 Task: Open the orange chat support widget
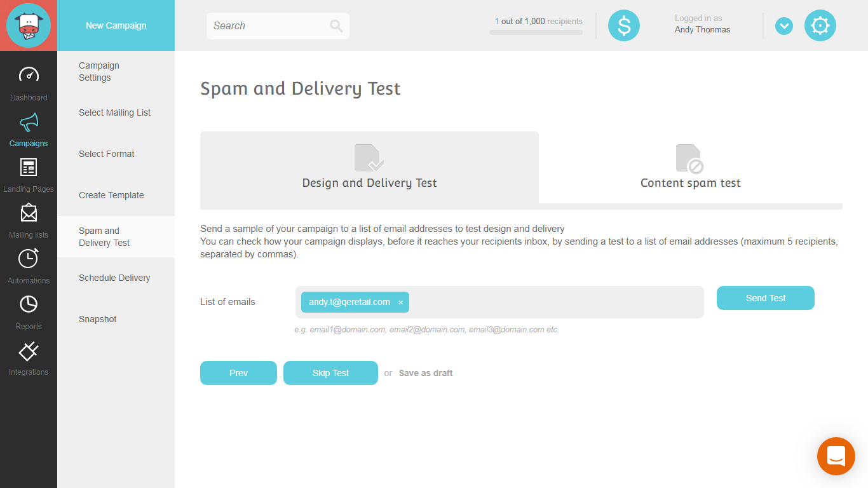click(x=836, y=456)
